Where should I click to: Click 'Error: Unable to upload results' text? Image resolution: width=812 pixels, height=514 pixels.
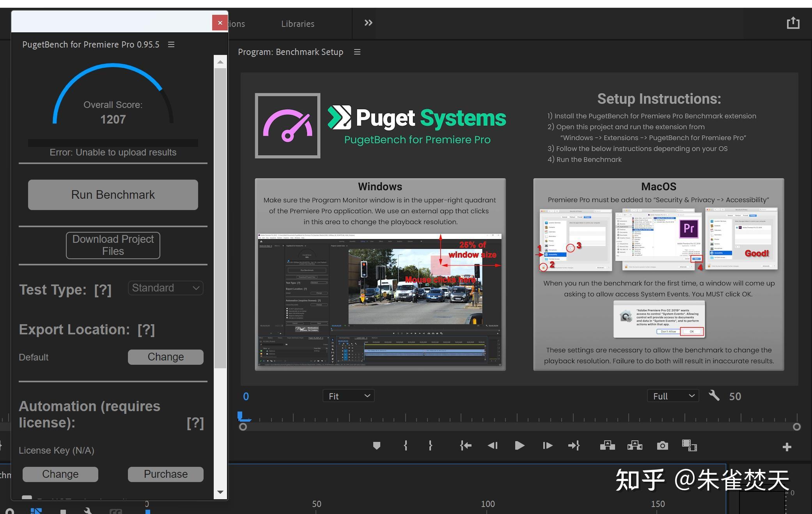tap(113, 152)
